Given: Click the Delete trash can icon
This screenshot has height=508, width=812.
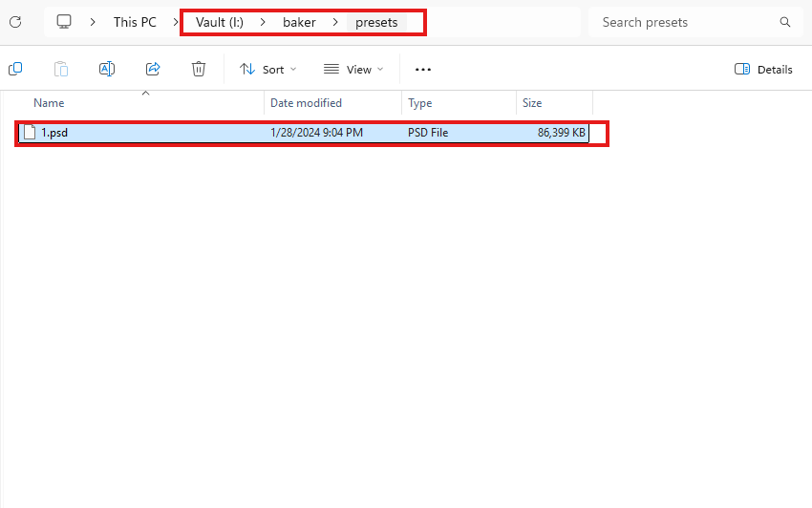Looking at the screenshot, I should coord(199,69).
